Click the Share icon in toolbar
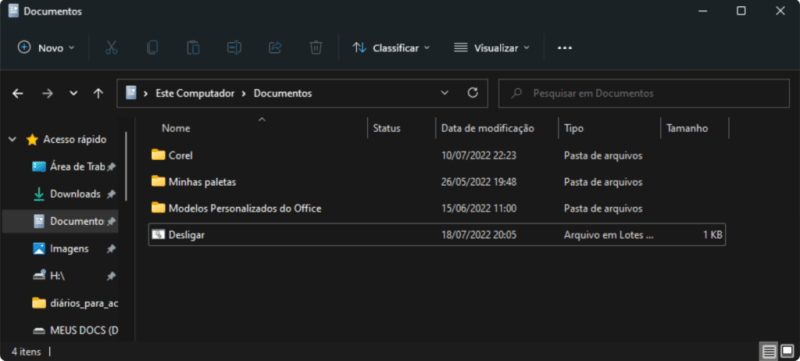The width and height of the screenshot is (800, 361). click(x=275, y=48)
